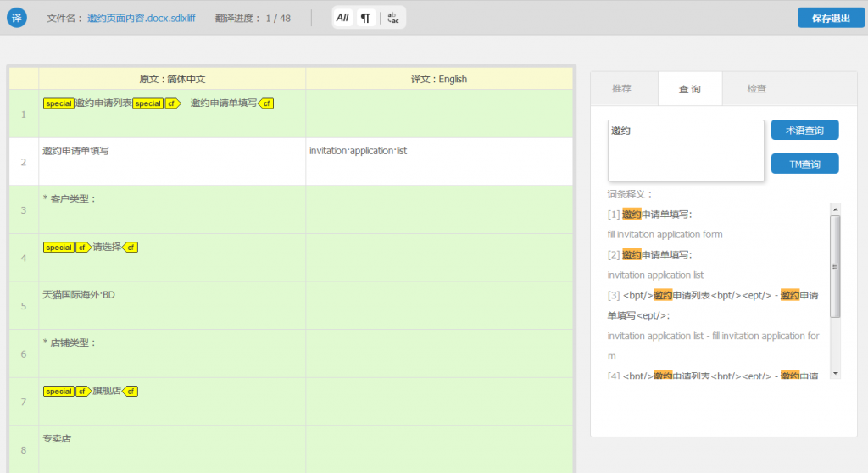868x473 pixels.
Task: Click the query text box containing 邀约
Action: pos(686,150)
